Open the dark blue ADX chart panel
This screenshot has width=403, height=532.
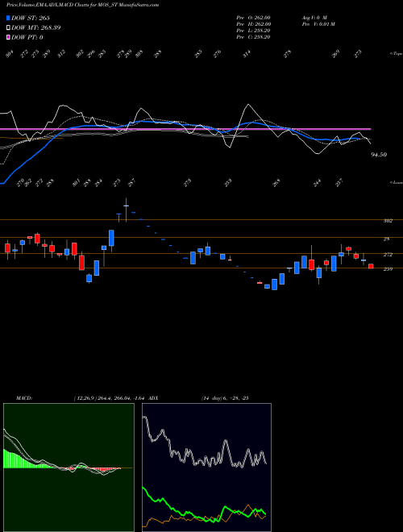206,468
